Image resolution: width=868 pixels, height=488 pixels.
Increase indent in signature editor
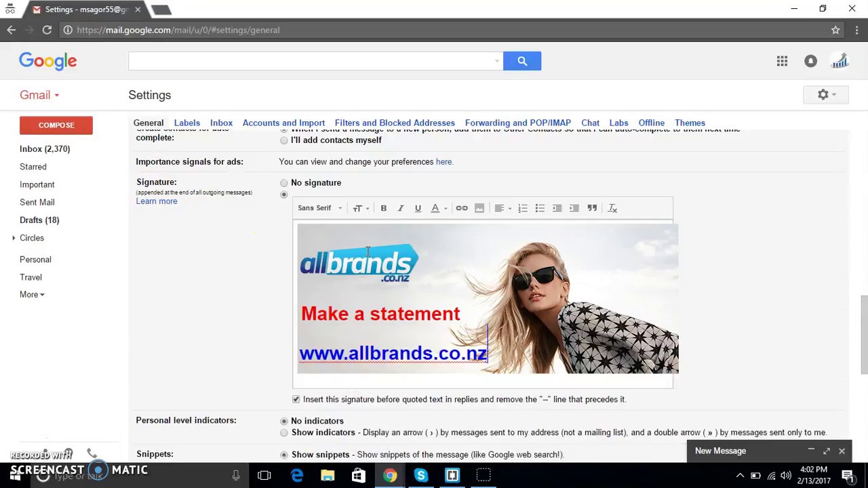click(574, 208)
